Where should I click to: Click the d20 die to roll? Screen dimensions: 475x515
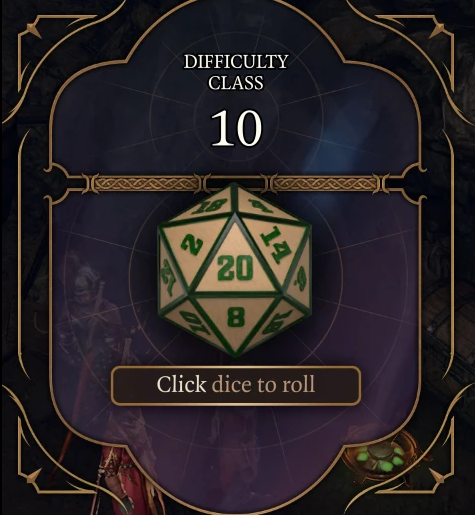tap(235, 270)
